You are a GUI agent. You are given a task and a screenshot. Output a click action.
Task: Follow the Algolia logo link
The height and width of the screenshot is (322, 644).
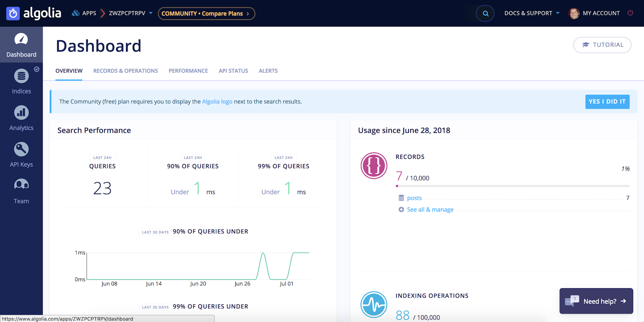pyautogui.click(x=217, y=102)
